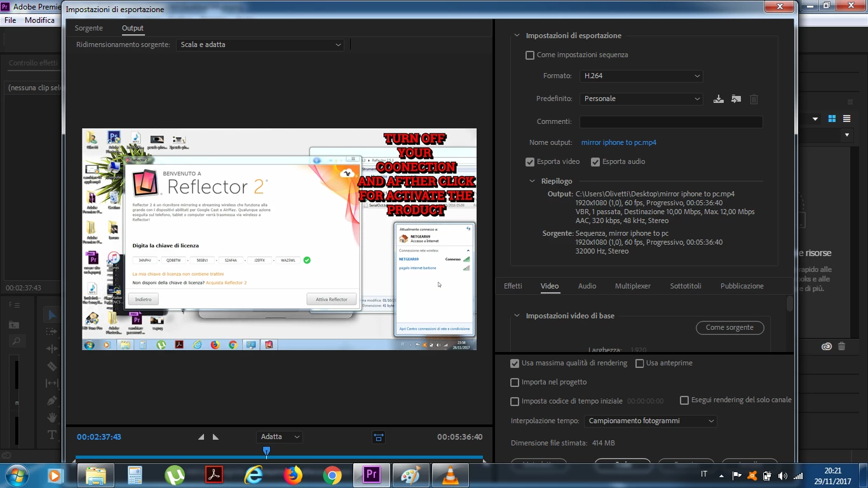Open Premiere Pro from the taskbar
This screenshot has height=488, width=868.
372,475
